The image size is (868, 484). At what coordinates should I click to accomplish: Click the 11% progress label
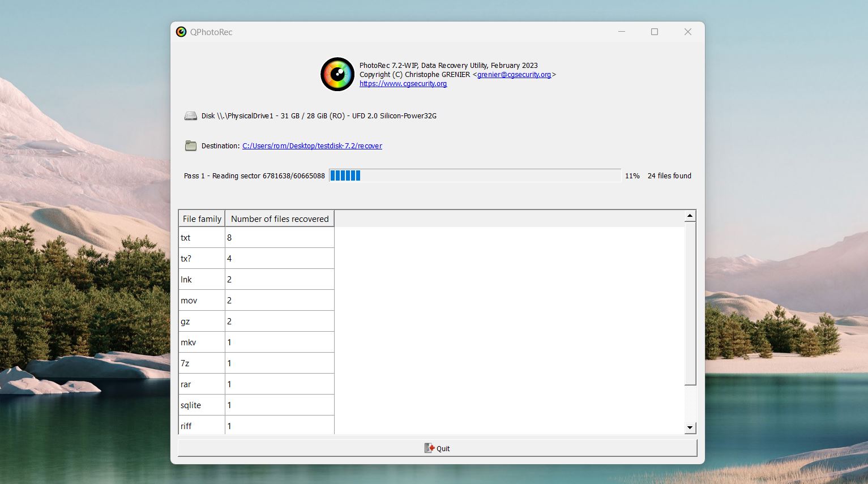click(x=632, y=176)
